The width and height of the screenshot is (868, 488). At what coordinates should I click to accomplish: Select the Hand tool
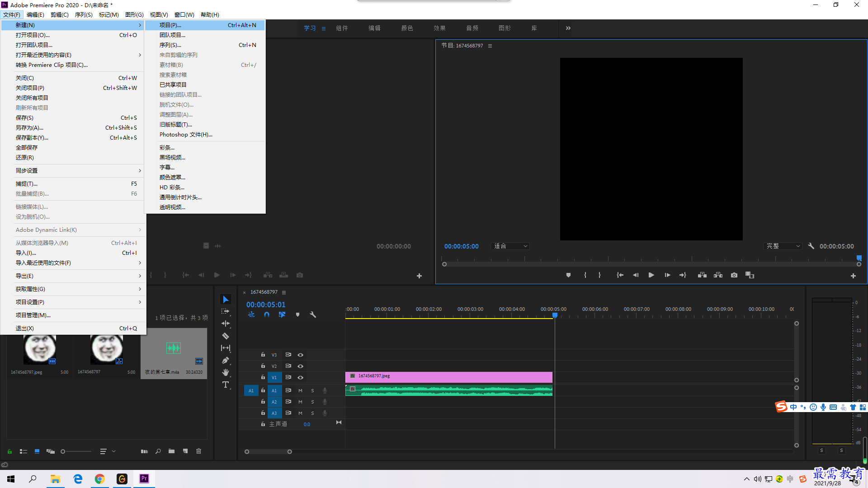[226, 372]
